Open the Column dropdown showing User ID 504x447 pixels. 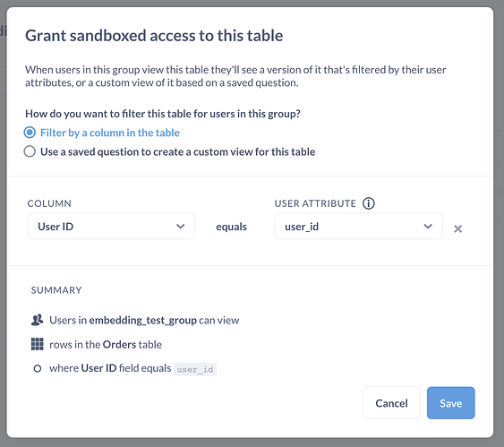point(111,226)
